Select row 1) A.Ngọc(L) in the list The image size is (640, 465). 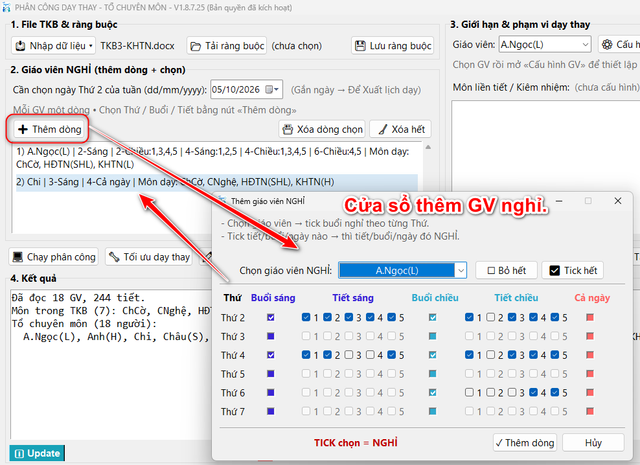[x=217, y=158]
